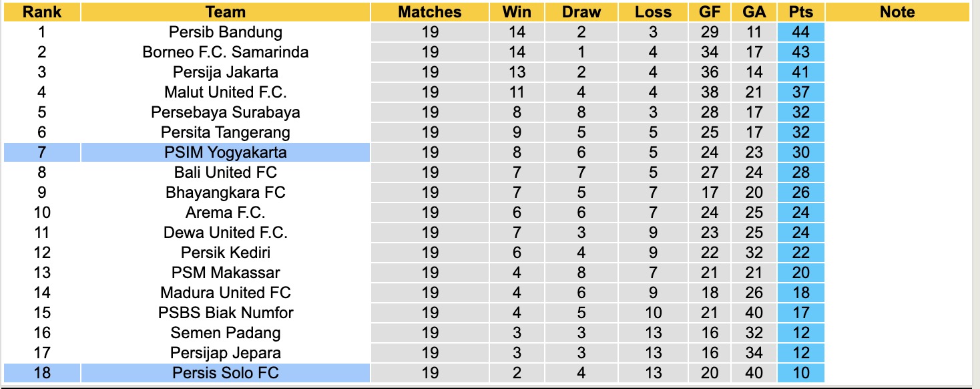
Task: Click the Bali United FC team name
Action: pyautogui.click(x=226, y=172)
